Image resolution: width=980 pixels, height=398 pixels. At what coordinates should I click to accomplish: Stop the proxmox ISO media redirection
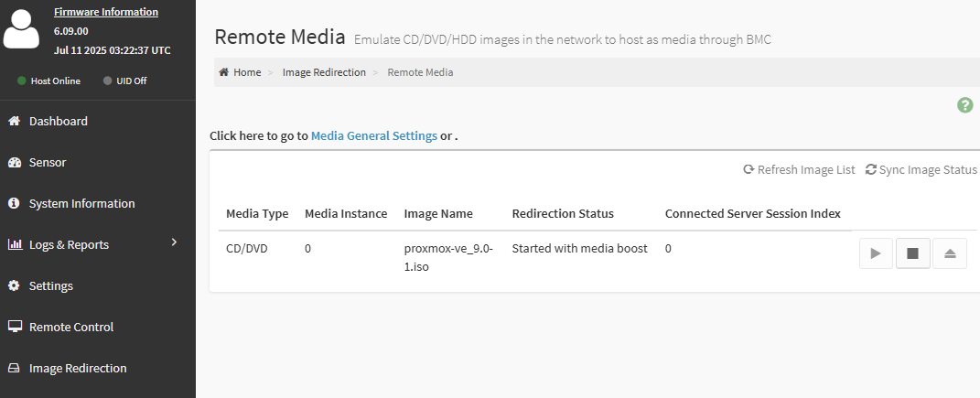pyautogui.click(x=912, y=253)
